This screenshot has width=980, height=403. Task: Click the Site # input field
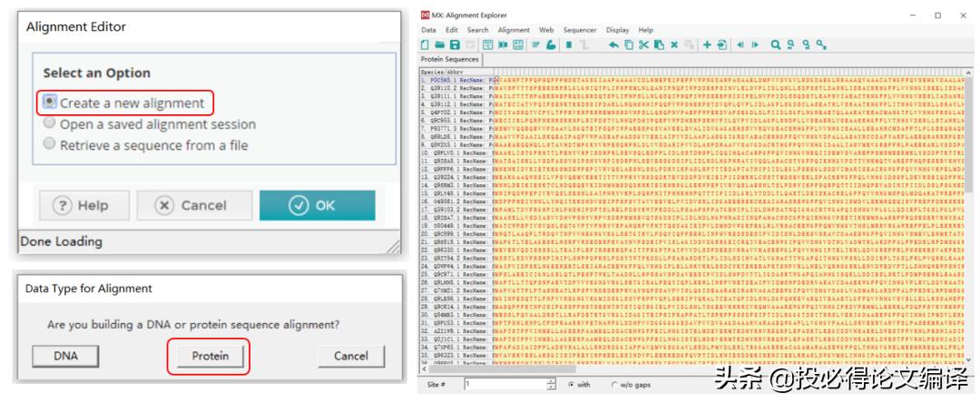click(x=505, y=385)
